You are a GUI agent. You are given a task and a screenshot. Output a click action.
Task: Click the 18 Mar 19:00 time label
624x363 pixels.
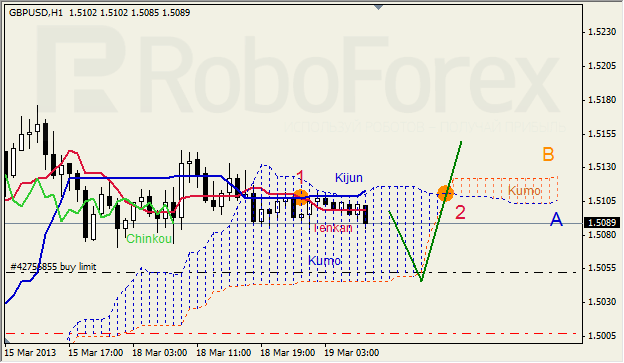tap(288, 353)
